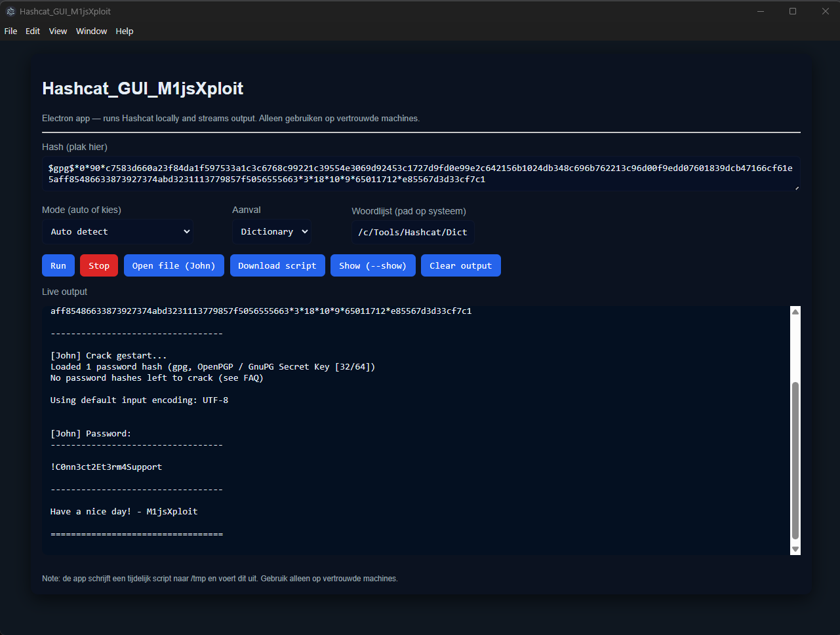The width and height of the screenshot is (840, 635).
Task: Open the Aanval 'Dictionary' dropdown
Action: point(271,231)
